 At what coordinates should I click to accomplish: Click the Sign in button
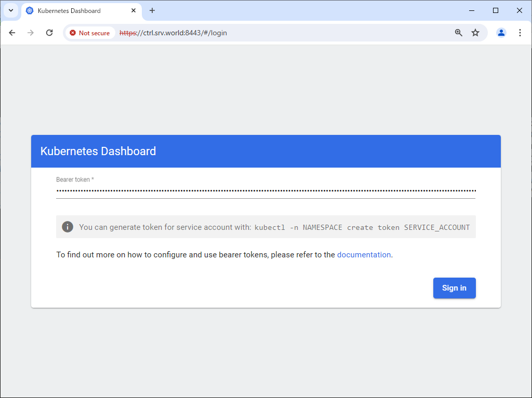[x=454, y=288]
